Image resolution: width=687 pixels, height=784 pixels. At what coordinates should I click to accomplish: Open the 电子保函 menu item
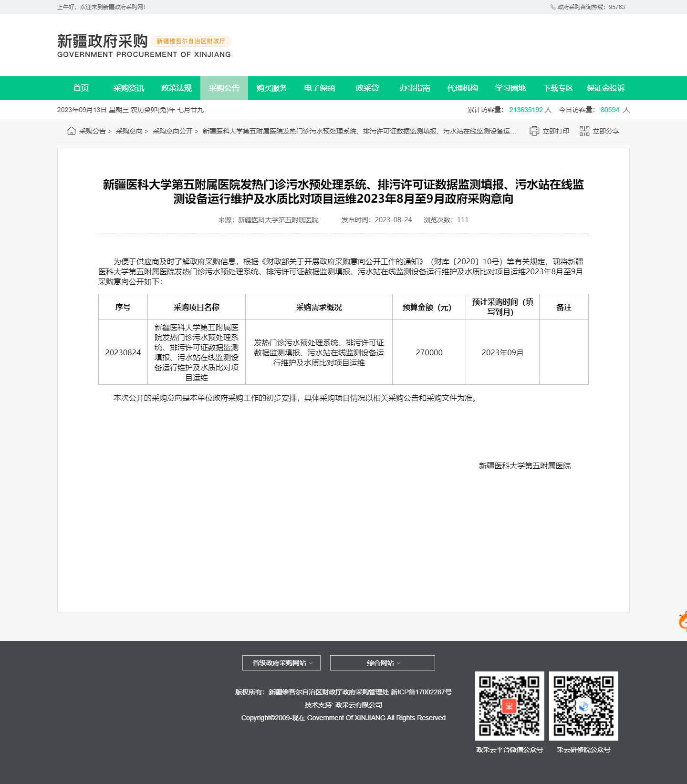coord(320,88)
